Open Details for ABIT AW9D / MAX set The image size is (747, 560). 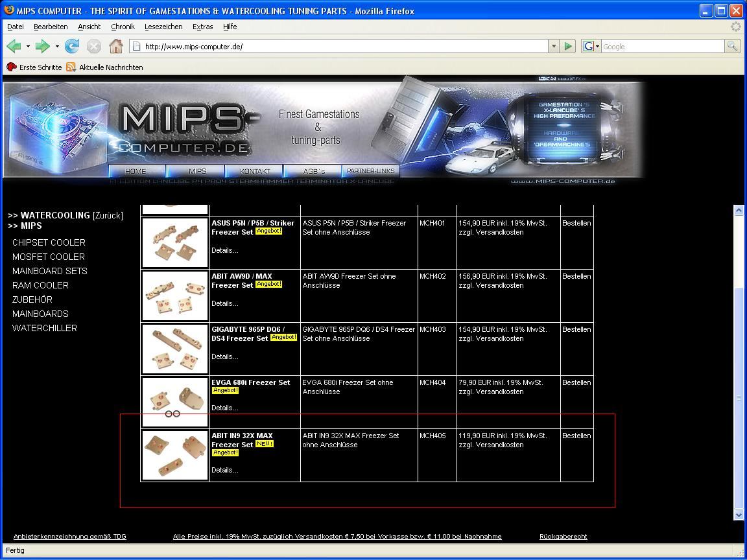point(225,304)
